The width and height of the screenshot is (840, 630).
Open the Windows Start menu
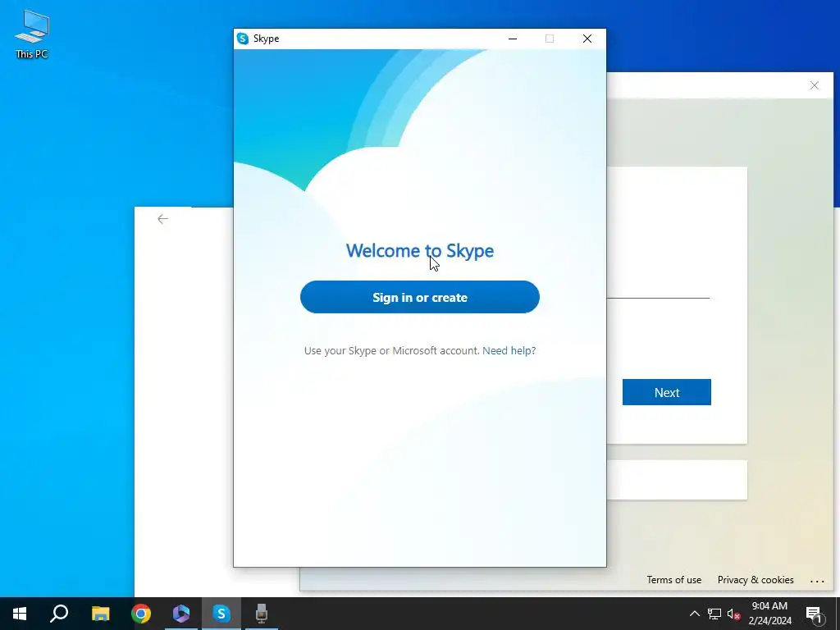(20, 614)
